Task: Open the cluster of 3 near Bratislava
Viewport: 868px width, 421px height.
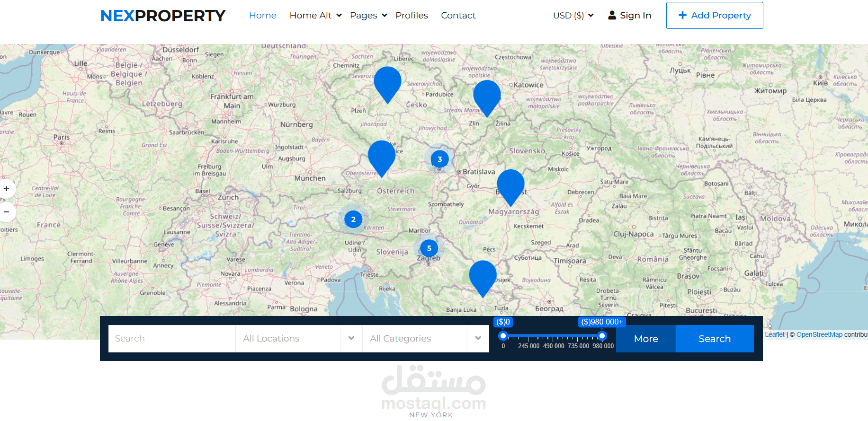Action: (440, 159)
